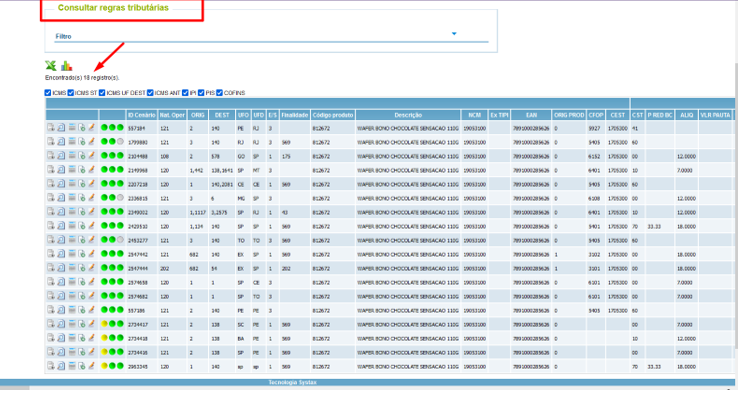Copy scenario 1799880 with add-document icon

[82, 141]
